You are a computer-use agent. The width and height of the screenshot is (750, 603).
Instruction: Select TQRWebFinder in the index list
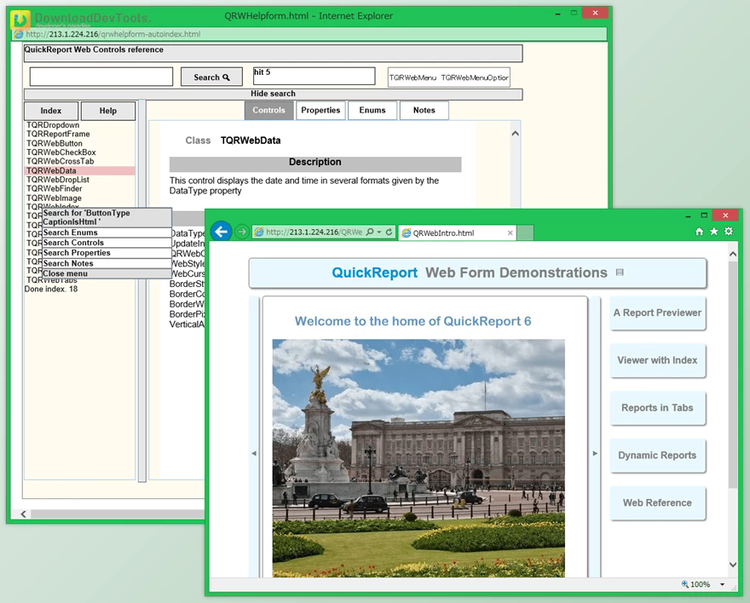[x=54, y=188]
